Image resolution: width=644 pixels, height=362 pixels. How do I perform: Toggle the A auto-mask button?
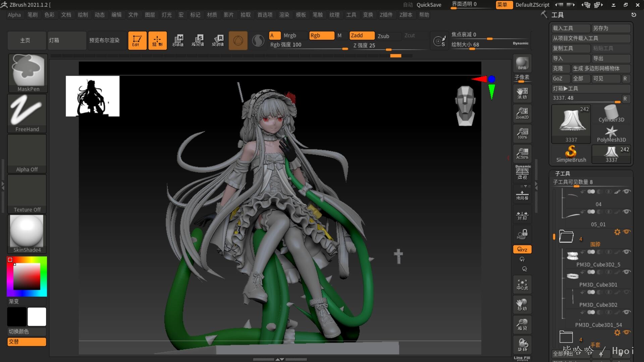pos(274,36)
